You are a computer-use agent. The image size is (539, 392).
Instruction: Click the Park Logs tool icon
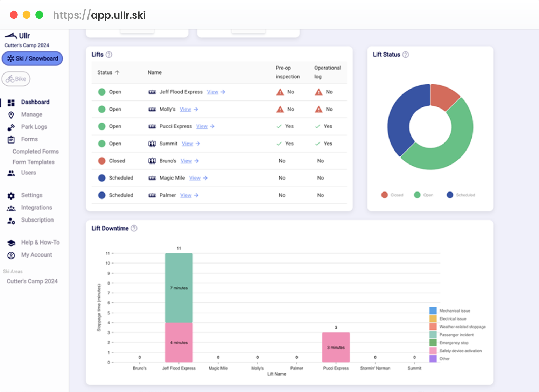(x=11, y=127)
